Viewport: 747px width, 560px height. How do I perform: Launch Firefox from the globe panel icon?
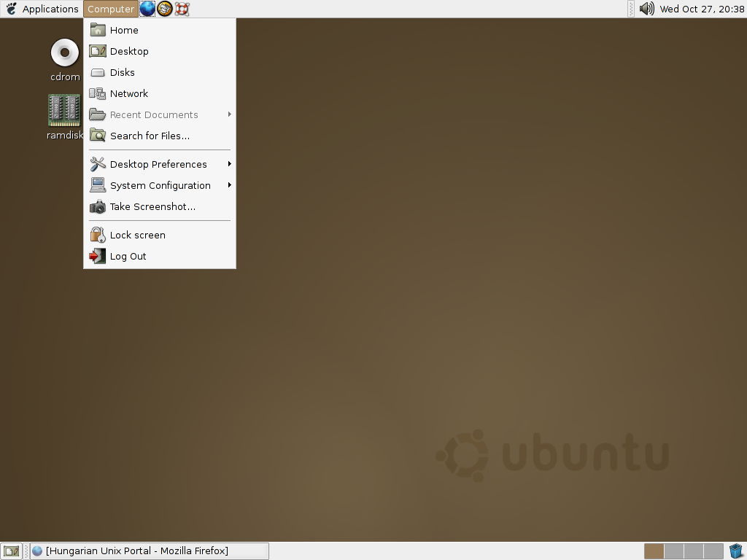click(x=147, y=9)
